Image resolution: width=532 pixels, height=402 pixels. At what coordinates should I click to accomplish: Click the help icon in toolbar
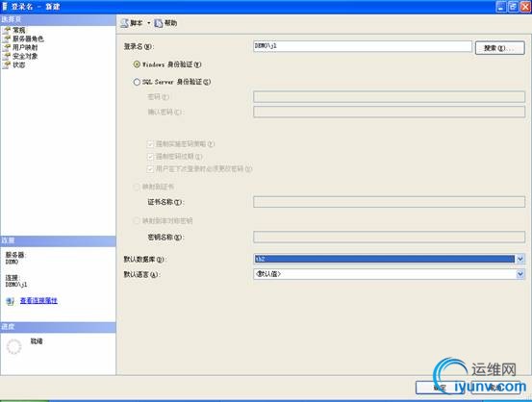[x=159, y=23]
